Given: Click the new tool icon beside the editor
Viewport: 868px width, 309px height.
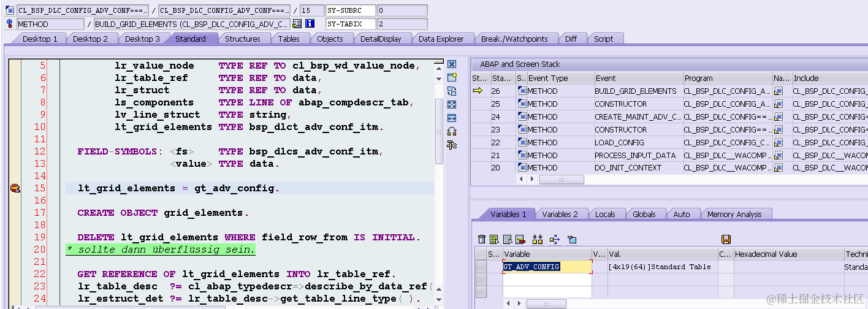Looking at the screenshot, I should point(452,77).
